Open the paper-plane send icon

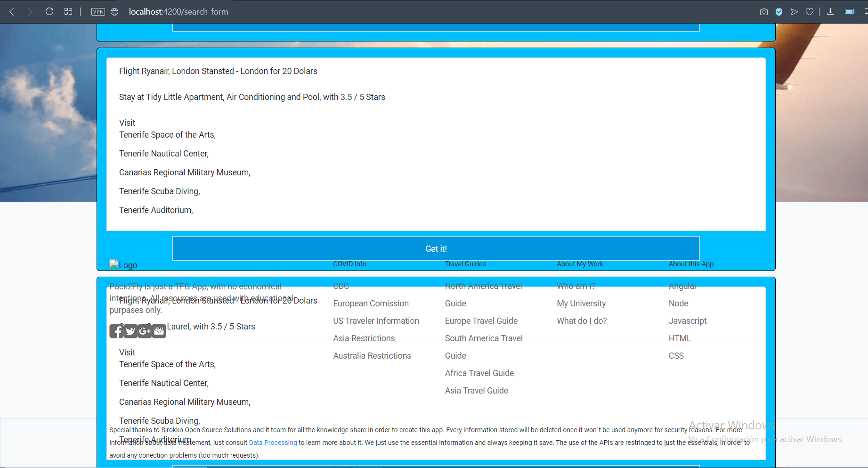pos(795,12)
